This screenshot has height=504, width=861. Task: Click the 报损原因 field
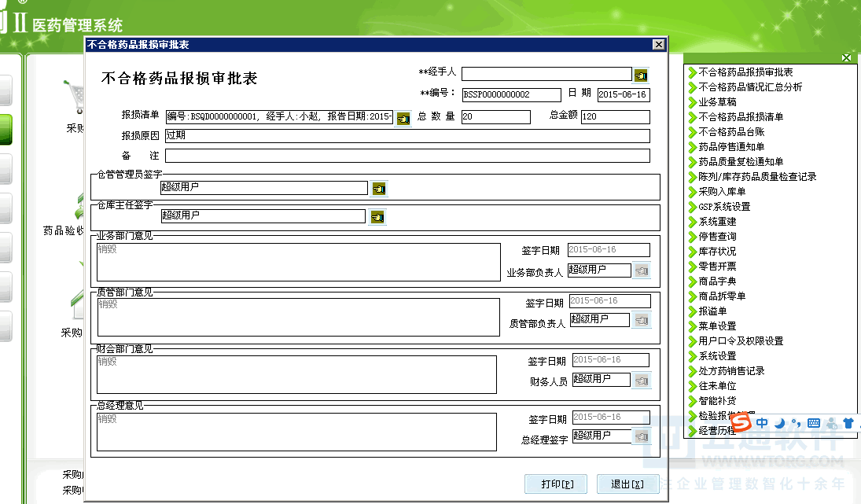(407, 135)
